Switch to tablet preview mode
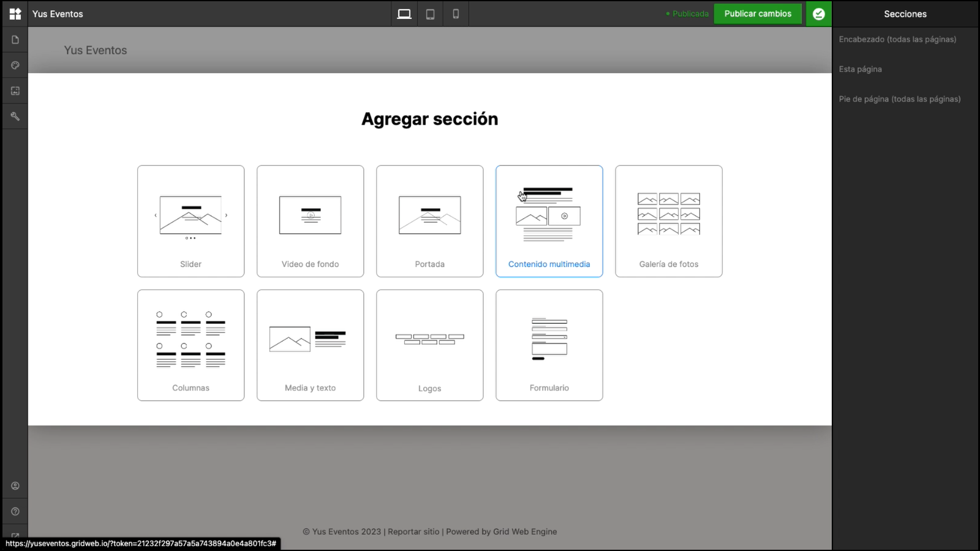980x551 pixels. 431,14
